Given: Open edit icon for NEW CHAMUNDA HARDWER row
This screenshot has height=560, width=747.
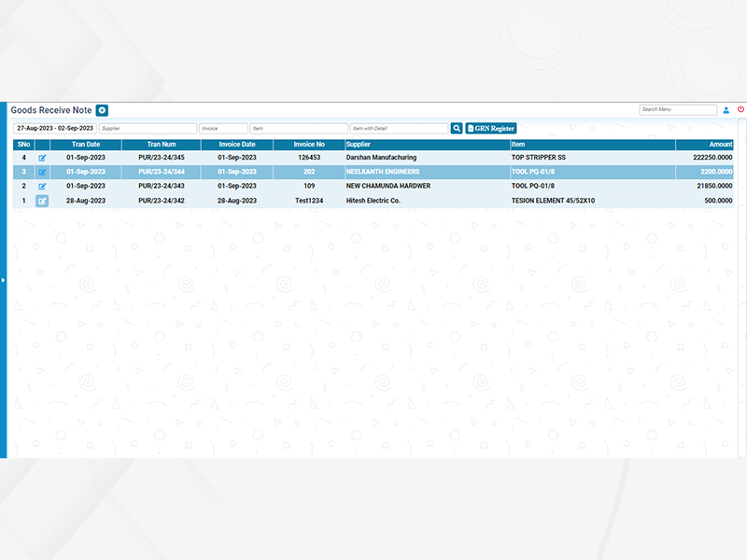Looking at the screenshot, I should pos(42,187).
